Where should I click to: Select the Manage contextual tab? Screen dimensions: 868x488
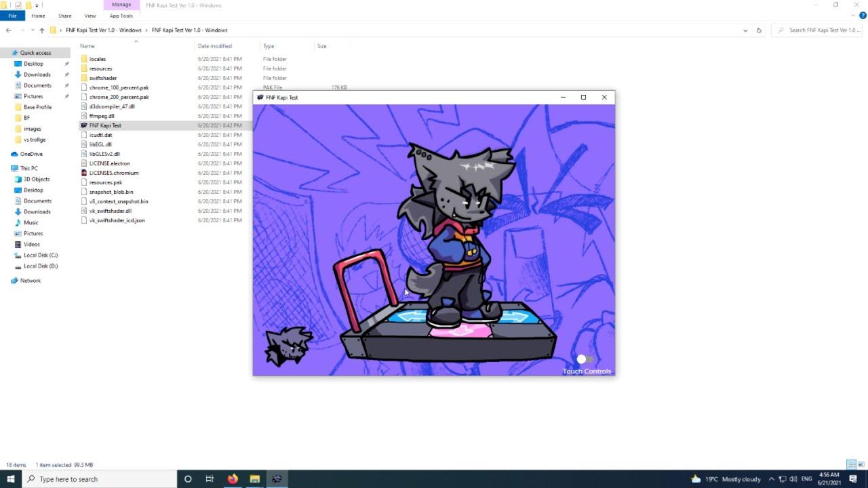121,5
